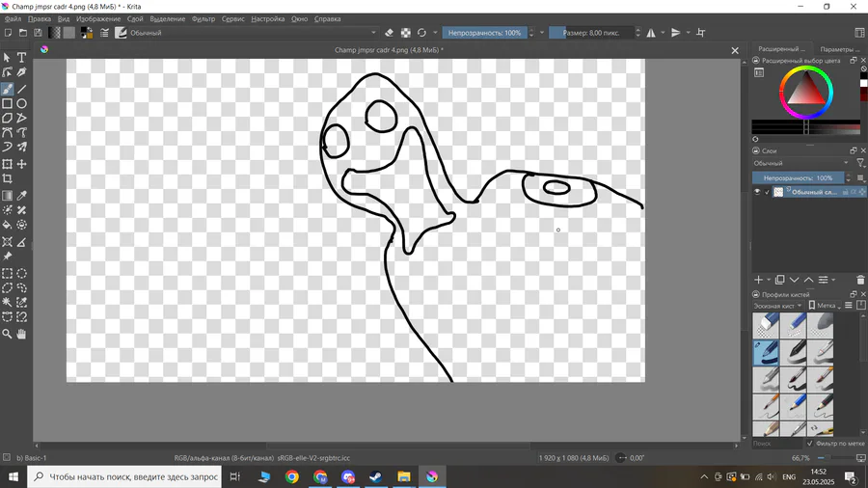The height and width of the screenshot is (488, 868).
Task: Select the Polyline tool
Action: (21, 118)
